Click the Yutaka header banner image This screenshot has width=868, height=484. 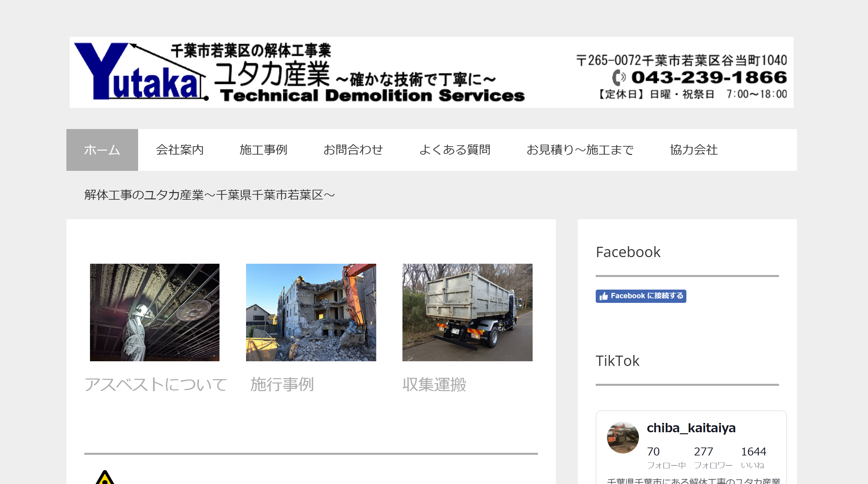(431, 72)
